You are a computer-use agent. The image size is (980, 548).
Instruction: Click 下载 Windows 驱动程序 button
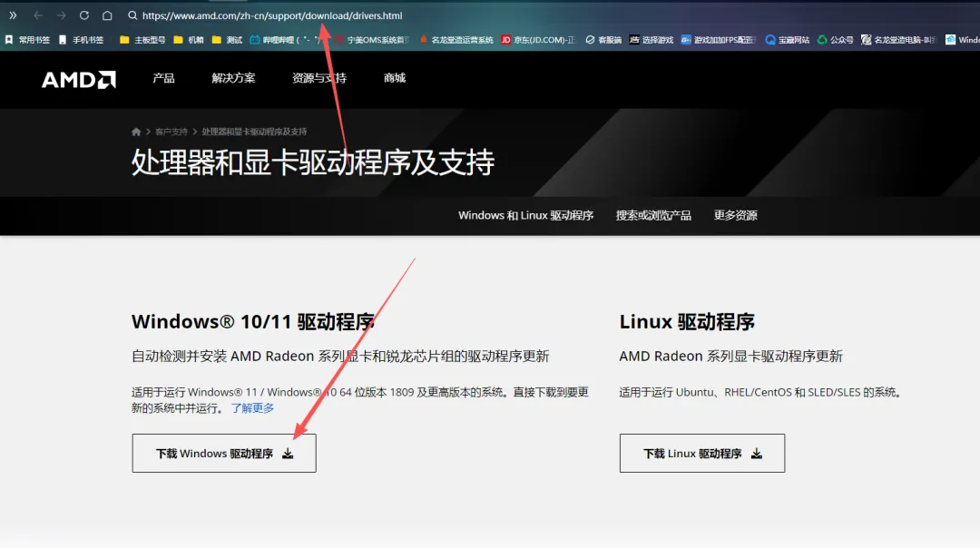click(x=224, y=453)
